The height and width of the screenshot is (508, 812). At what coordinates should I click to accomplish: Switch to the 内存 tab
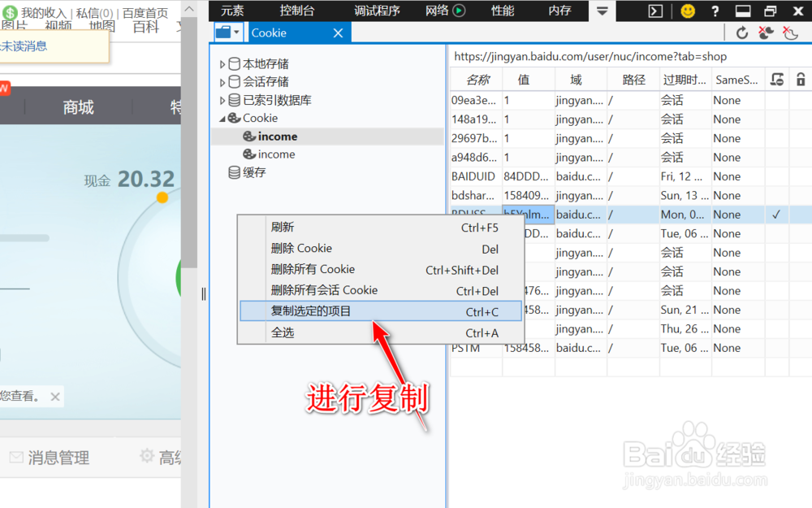(559, 11)
